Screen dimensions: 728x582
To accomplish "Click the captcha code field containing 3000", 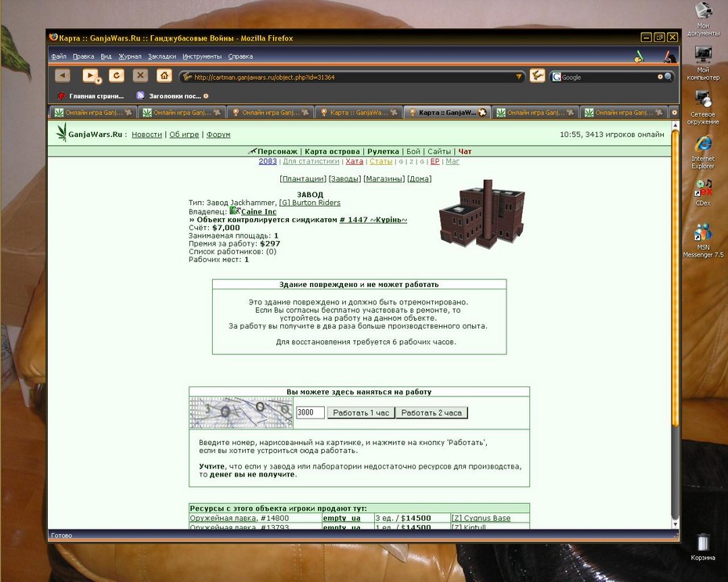I will [310, 412].
